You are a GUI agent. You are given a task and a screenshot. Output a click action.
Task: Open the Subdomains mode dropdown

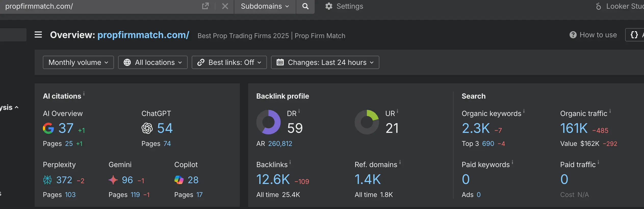pyautogui.click(x=265, y=6)
